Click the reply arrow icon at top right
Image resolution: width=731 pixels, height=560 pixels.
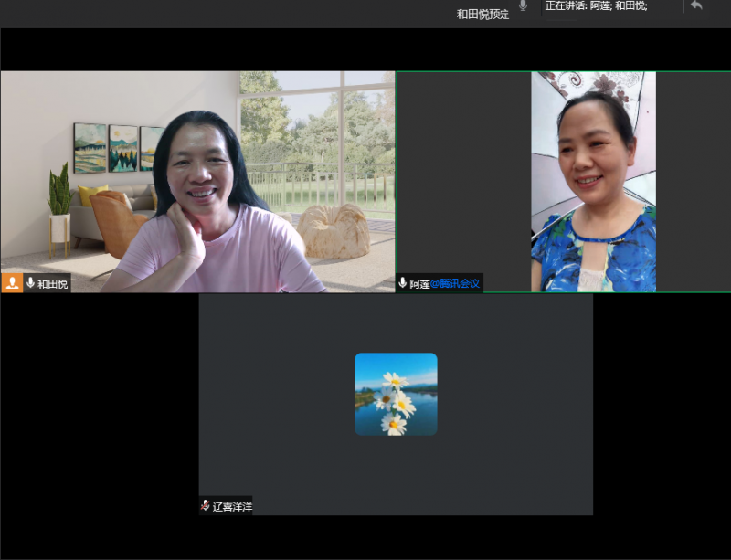(x=696, y=5)
